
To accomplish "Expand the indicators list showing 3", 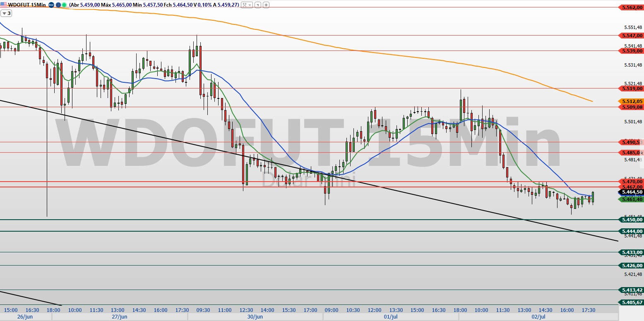I will (6, 13).
